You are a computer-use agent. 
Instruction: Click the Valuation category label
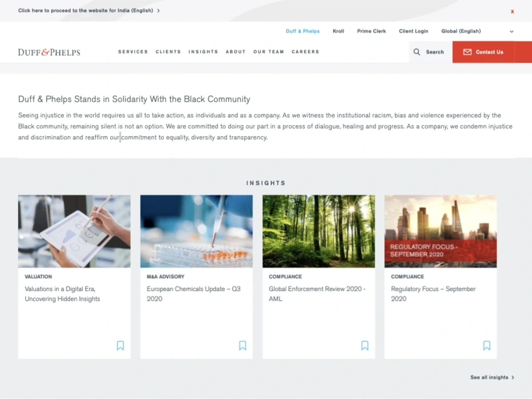(38, 277)
